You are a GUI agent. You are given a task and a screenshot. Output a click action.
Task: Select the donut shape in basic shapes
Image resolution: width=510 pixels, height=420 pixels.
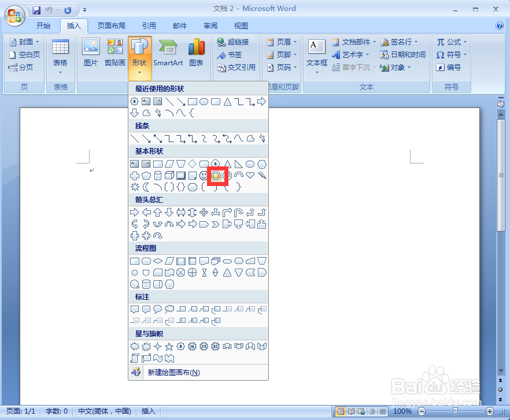point(215,176)
